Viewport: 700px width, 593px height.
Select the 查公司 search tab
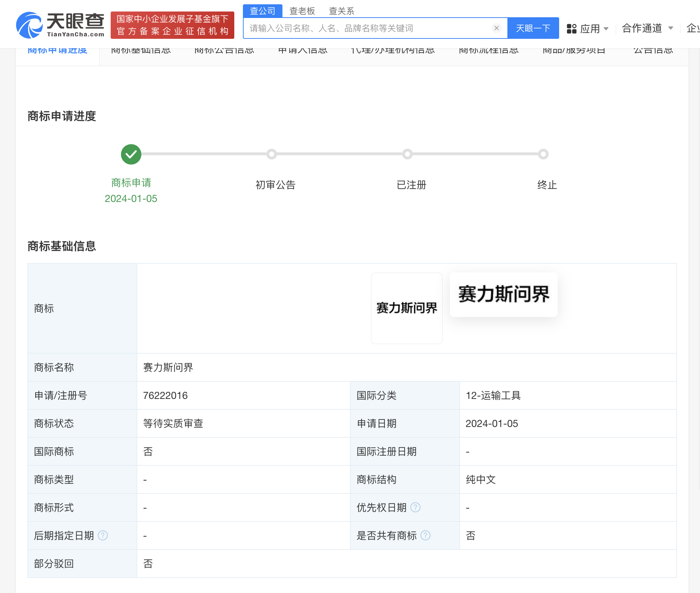pos(263,11)
